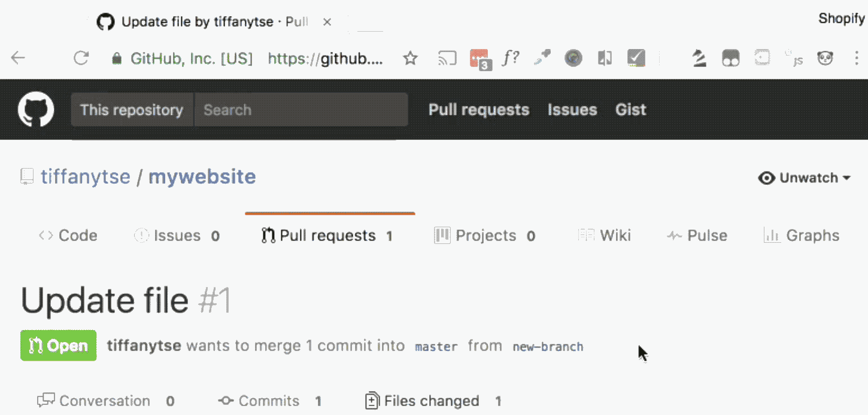868x415 pixels.
Task: Click the tiffanytse owner link
Action: pyautogui.click(x=86, y=177)
